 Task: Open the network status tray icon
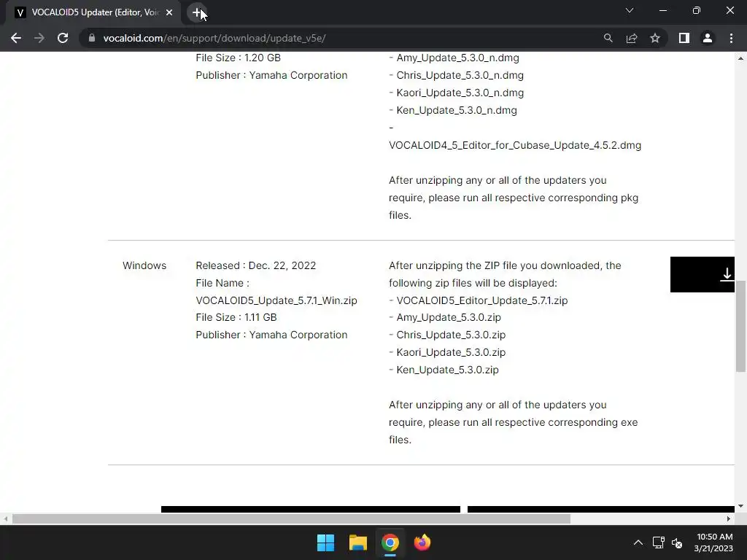click(659, 542)
